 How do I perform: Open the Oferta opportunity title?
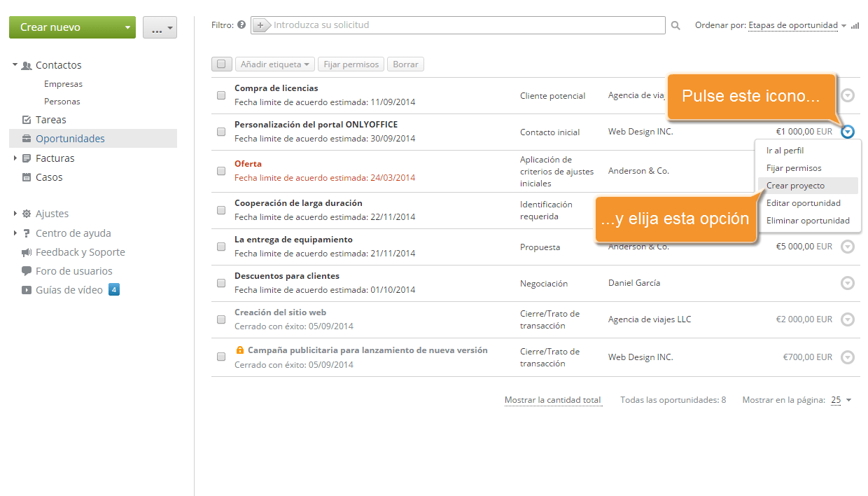[x=248, y=164]
